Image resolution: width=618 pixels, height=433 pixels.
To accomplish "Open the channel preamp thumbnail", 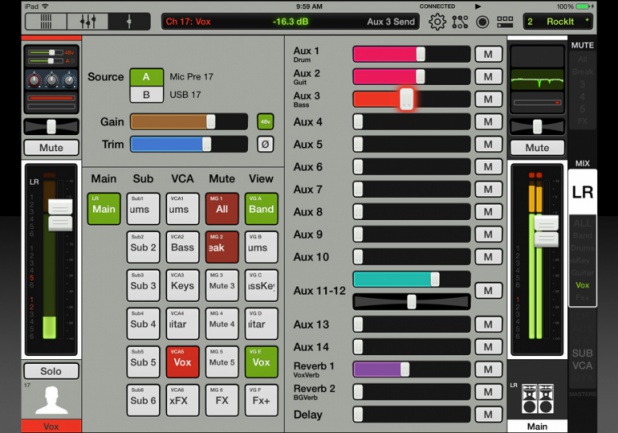I will (51, 57).
